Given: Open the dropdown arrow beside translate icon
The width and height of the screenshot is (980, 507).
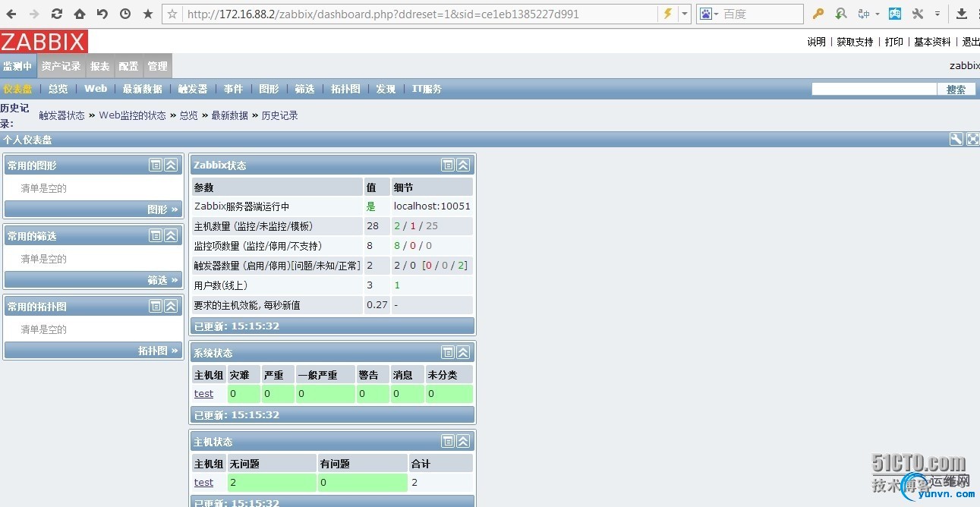Looking at the screenshot, I should [878, 14].
